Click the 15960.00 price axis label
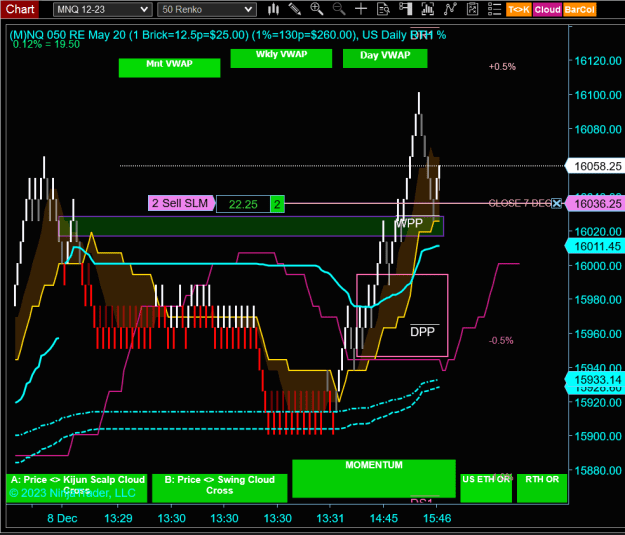The height and width of the screenshot is (535, 625). [597, 334]
